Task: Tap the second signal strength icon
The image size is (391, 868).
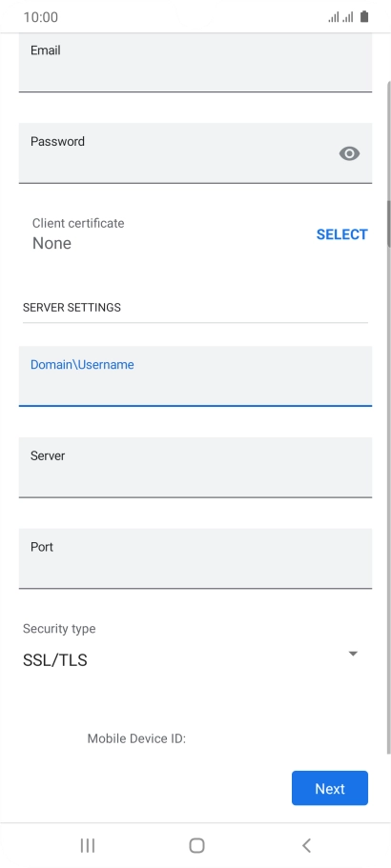Action: (x=348, y=17)
